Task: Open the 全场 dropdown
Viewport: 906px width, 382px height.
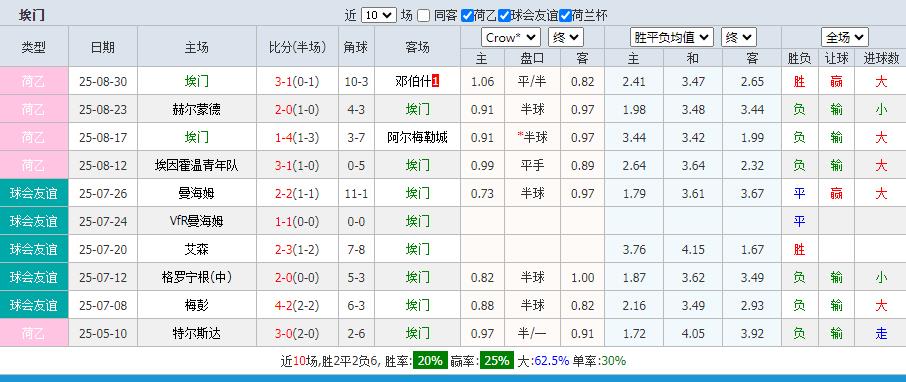Action: pos(845,38)
